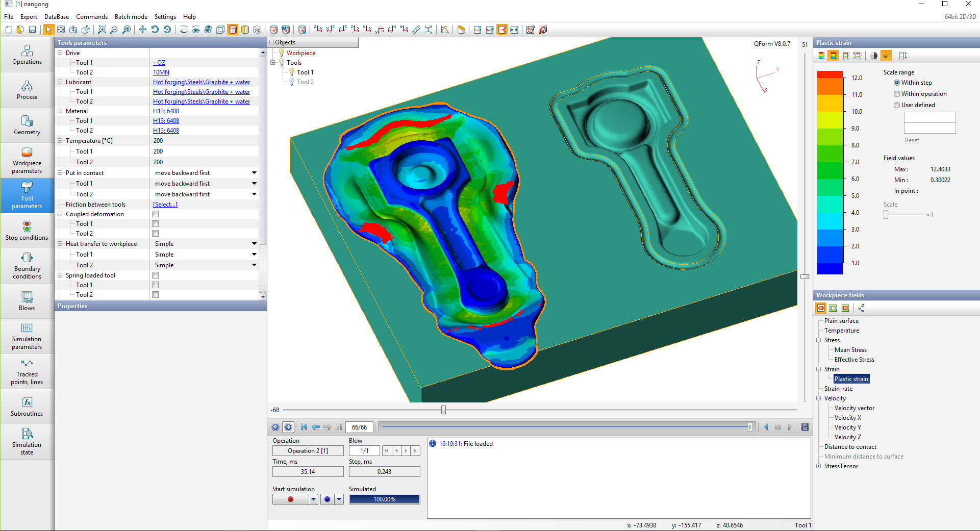The image size is (980, 531).
Task: Open the Geometry sidebar section
Action: coord(27,125)
